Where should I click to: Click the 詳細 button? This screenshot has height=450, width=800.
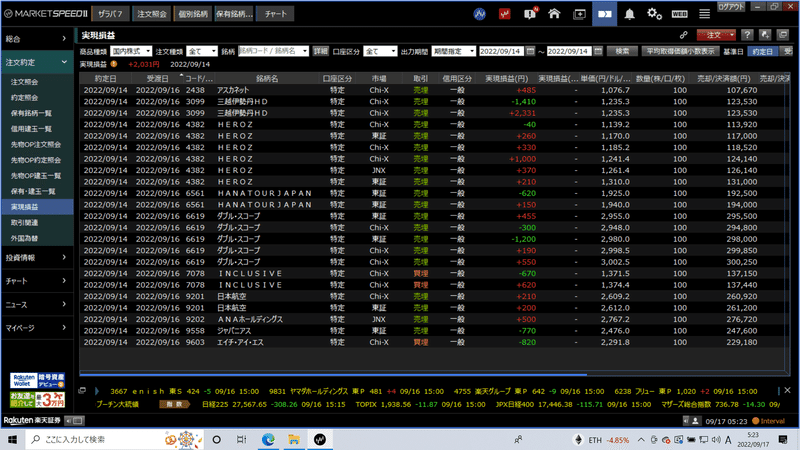320,52
